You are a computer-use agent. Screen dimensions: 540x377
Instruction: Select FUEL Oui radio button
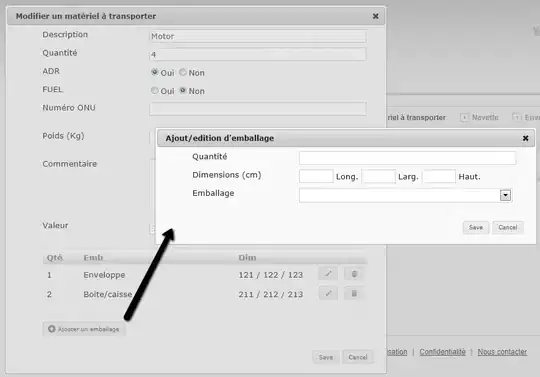pos(155,91)
